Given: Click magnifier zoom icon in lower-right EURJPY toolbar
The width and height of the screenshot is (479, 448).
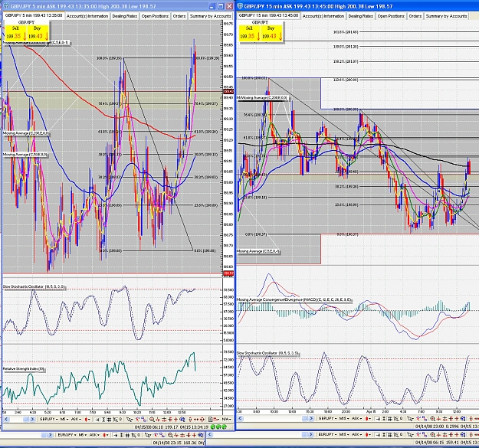Looking at the screenshot, I should click(432, 434).
